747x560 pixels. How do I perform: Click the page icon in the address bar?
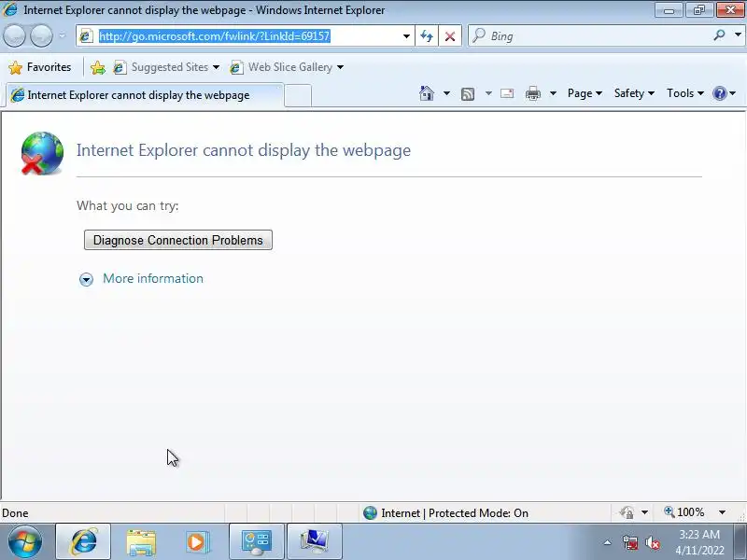pyautogui.click(x=86, y=36)
